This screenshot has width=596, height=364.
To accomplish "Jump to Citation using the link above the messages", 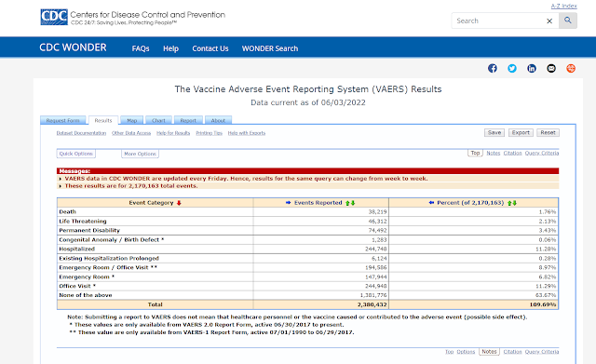I will click(x=513, y=153).
